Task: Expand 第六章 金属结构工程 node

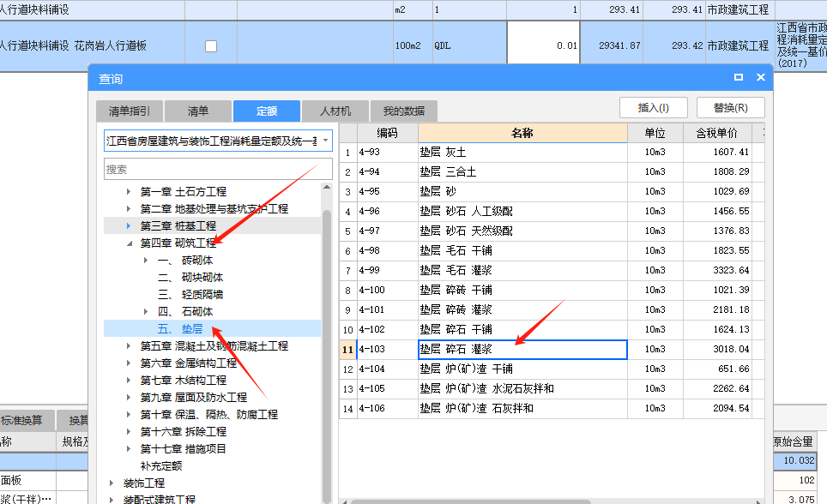Action: tap(128, 363)
